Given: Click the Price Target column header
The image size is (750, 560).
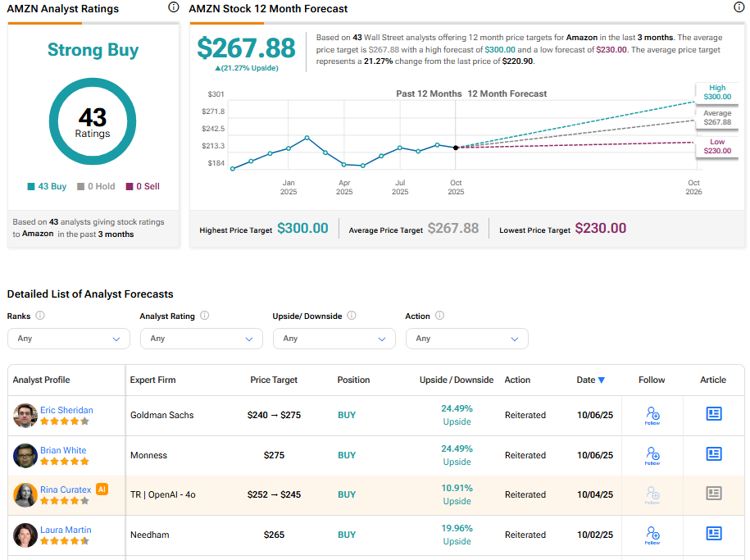Looking at the screenshot, I should pyautogui.click(x=274, y=380).
